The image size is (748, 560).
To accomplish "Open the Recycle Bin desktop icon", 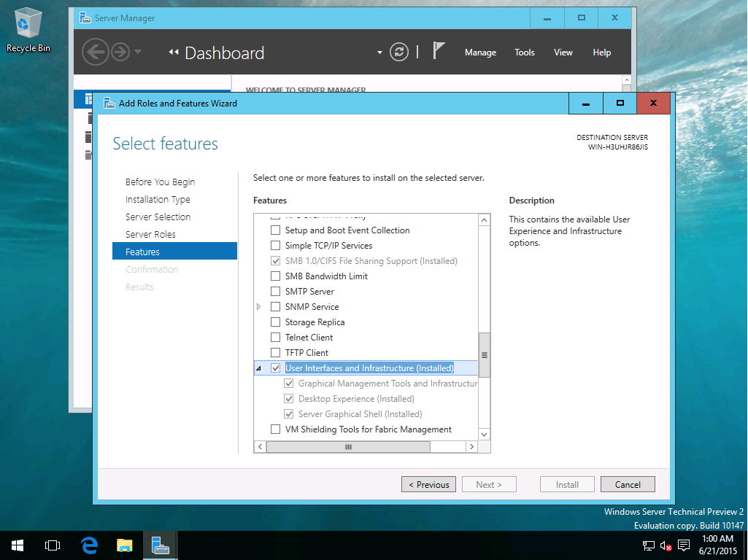I will tap(28, 31).
